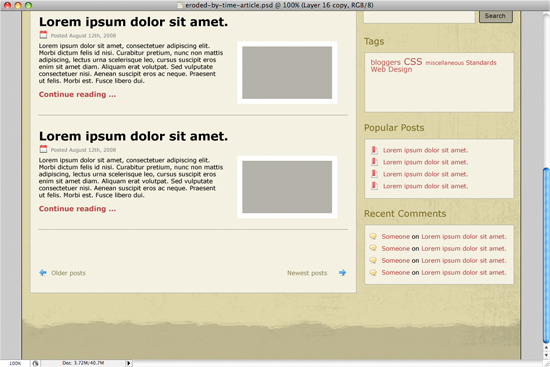Click the search text field beside Search button
This screenshot has height=367, width=550.
[x=419, y=17]
